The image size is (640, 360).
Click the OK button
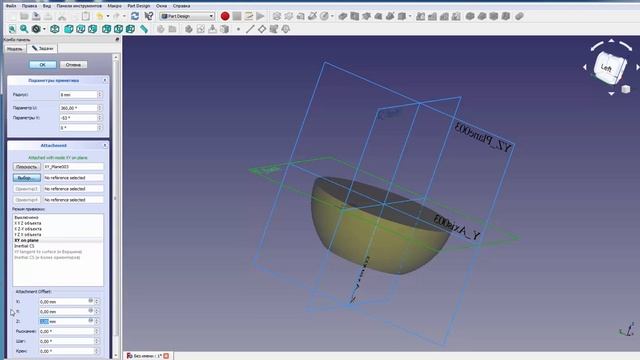pos(42,64)
